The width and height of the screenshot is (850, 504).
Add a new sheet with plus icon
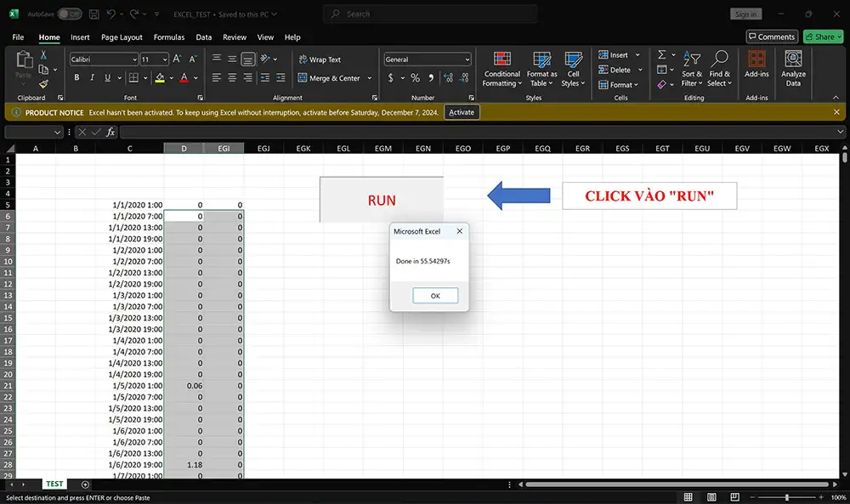coord(85,484)
